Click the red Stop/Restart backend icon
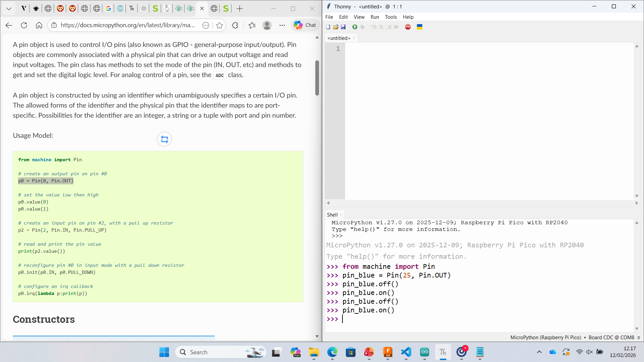The image size is (644, 362). (x=408, y=27)
